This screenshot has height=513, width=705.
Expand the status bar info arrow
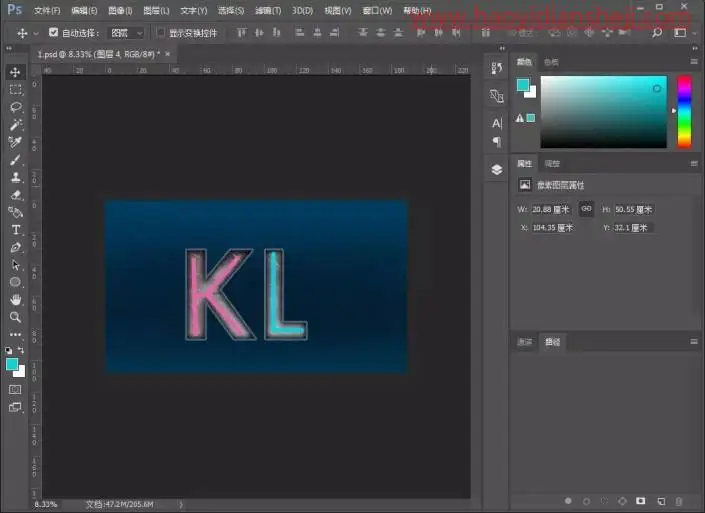[181, 505]
